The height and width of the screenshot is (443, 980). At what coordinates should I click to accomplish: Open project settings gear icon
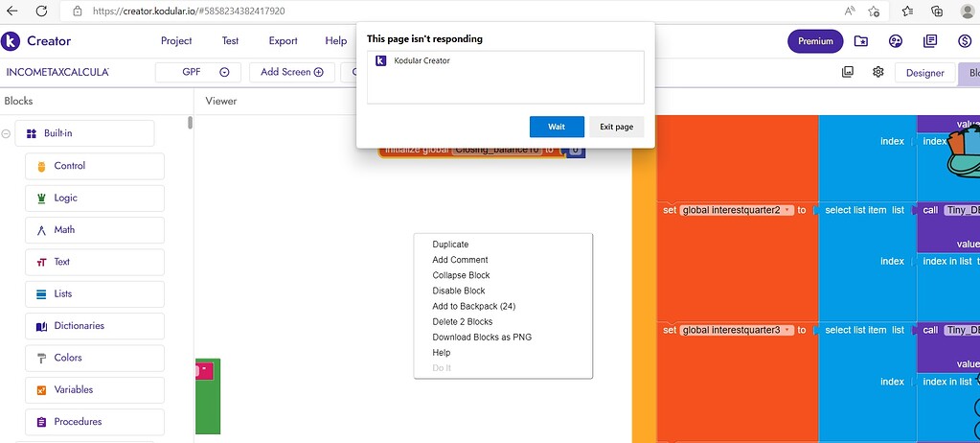[x=878, y=72]
